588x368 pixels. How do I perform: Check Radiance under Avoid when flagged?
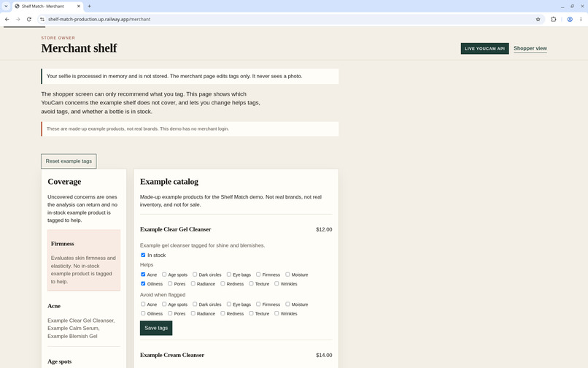point(193,313)
